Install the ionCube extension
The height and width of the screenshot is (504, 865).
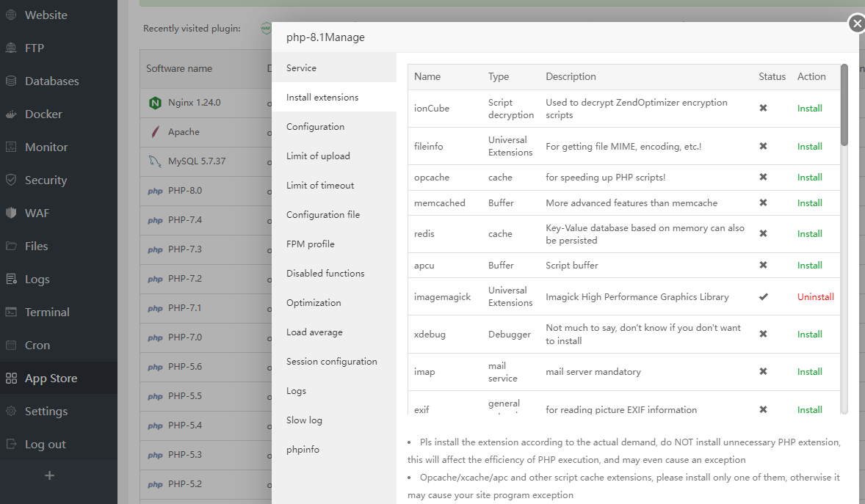pos(809,109)
